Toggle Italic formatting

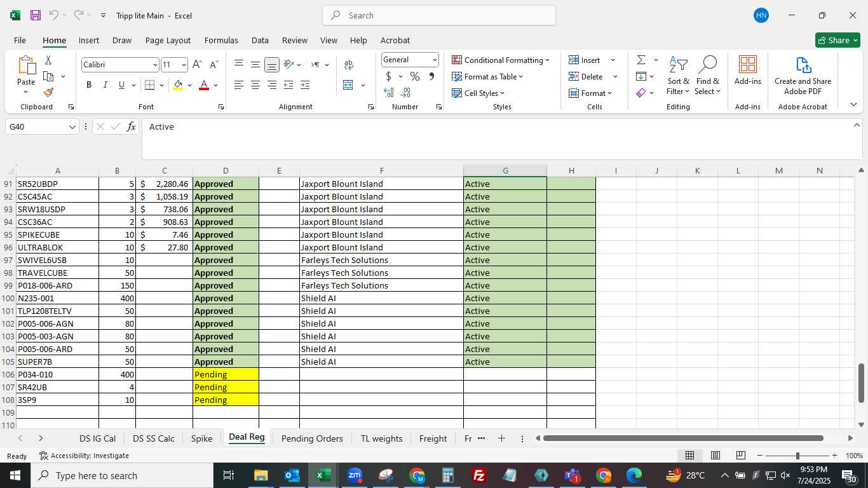tap(105, 85)
